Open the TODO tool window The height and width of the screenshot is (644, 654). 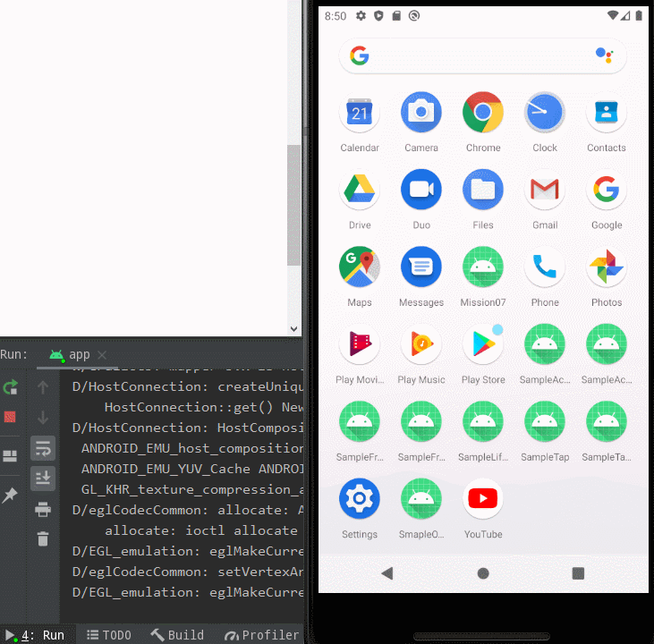pyautogui.click(x=109, y=635)
